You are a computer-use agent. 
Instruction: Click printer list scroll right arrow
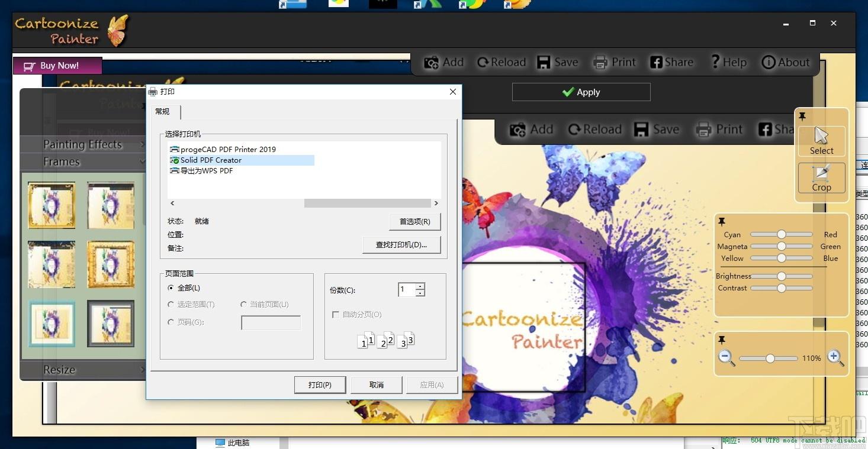click(x=436, y=203)
